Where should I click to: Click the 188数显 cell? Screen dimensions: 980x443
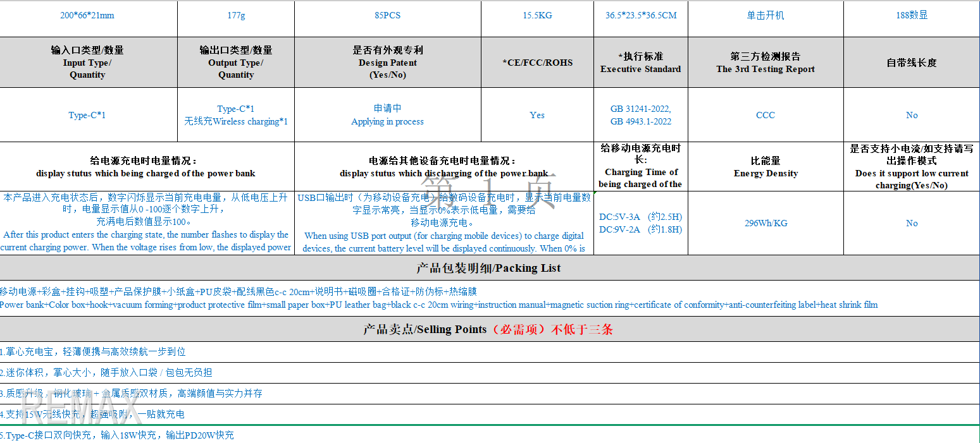pos(911,16)
